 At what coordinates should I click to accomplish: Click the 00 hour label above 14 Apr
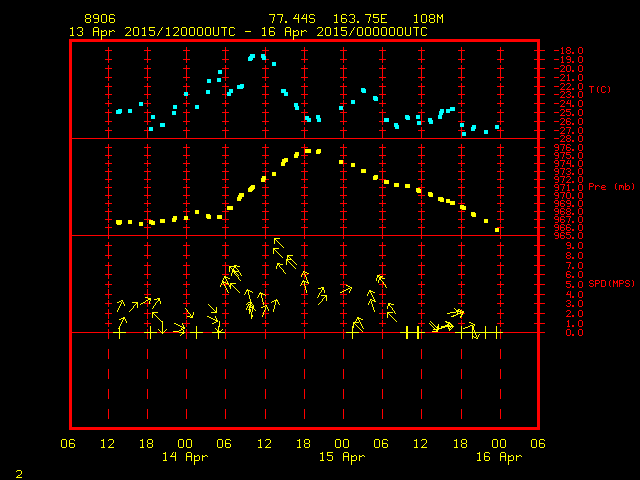coord(185,444)
